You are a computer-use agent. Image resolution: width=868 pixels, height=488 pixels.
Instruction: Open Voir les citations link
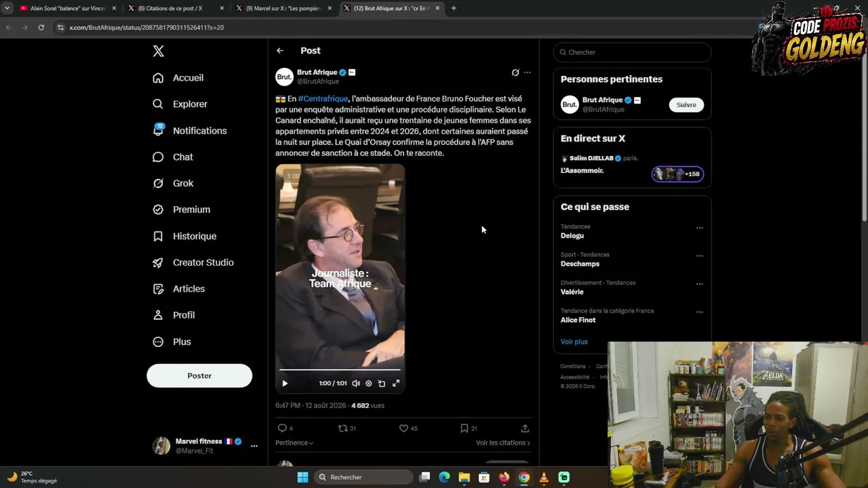[503, 443]
